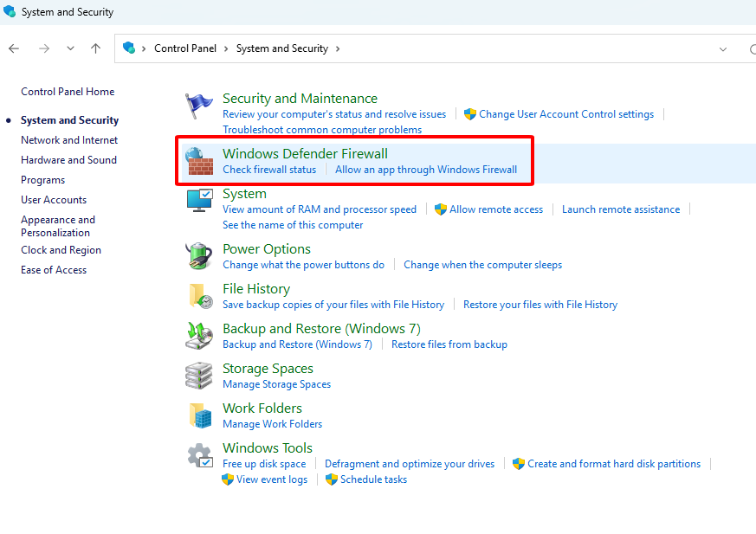Click Restore your files with File History

coord(540,305)
